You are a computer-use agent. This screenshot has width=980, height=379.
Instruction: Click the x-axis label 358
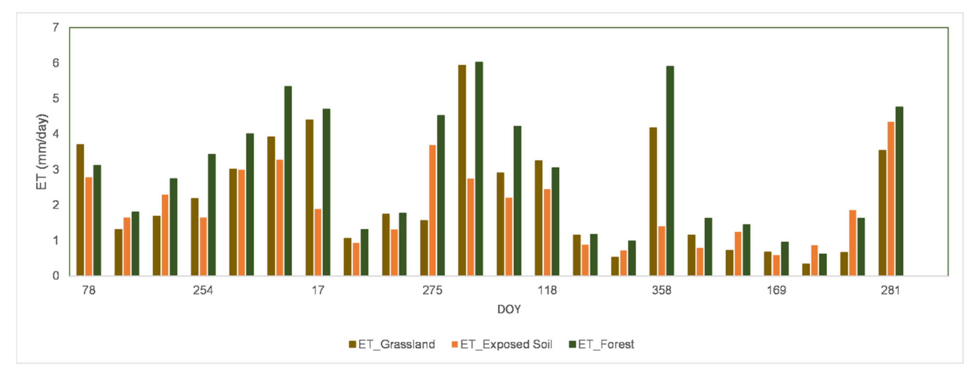click(x=662, y=290)
